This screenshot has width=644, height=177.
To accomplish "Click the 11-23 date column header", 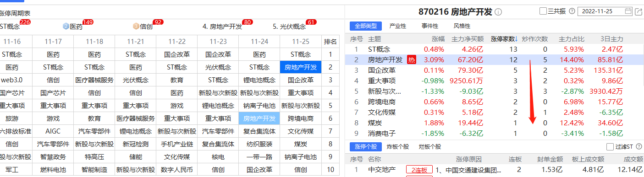I will coord(218,42).
